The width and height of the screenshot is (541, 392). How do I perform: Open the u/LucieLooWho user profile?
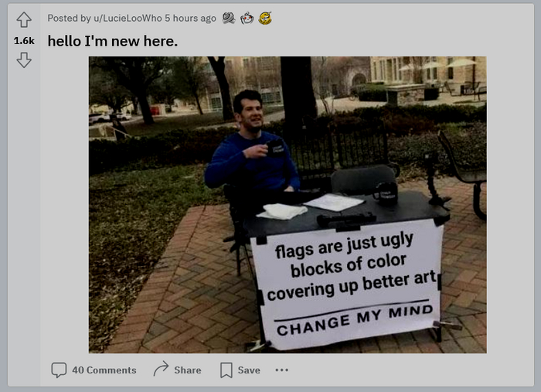128,19
